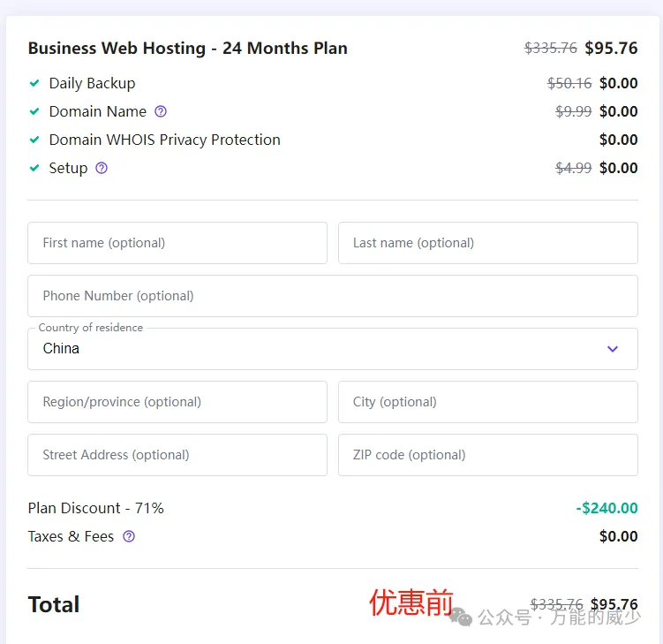Click the Domain Name help question icon
The image size is (663, 644).
click(161, 111)
